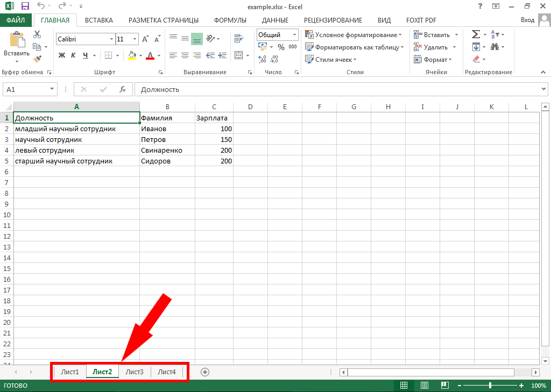Click the AutoSum sigma icon
This screenshot has width=551, height=392.
pyautogui.click(x=475, y=34)
